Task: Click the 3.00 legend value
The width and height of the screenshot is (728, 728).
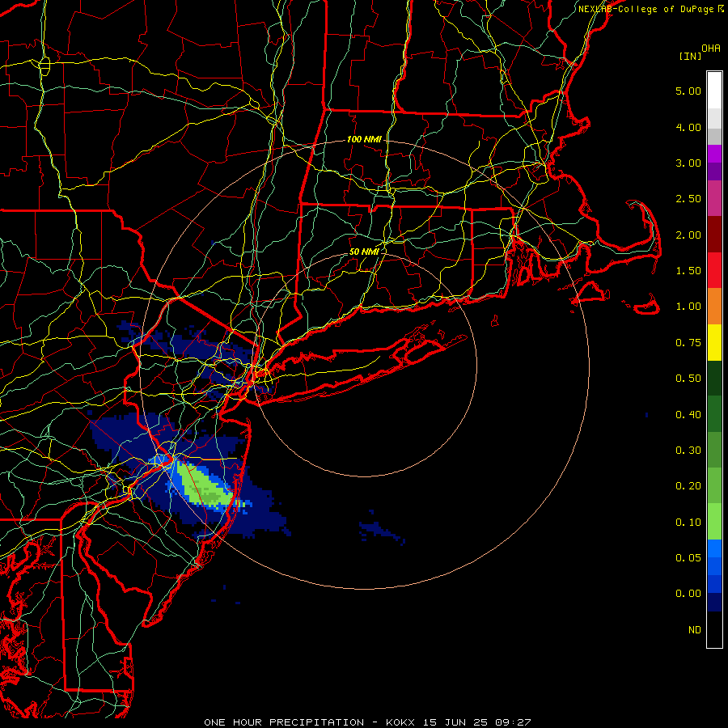Action: tap(688, 163)
